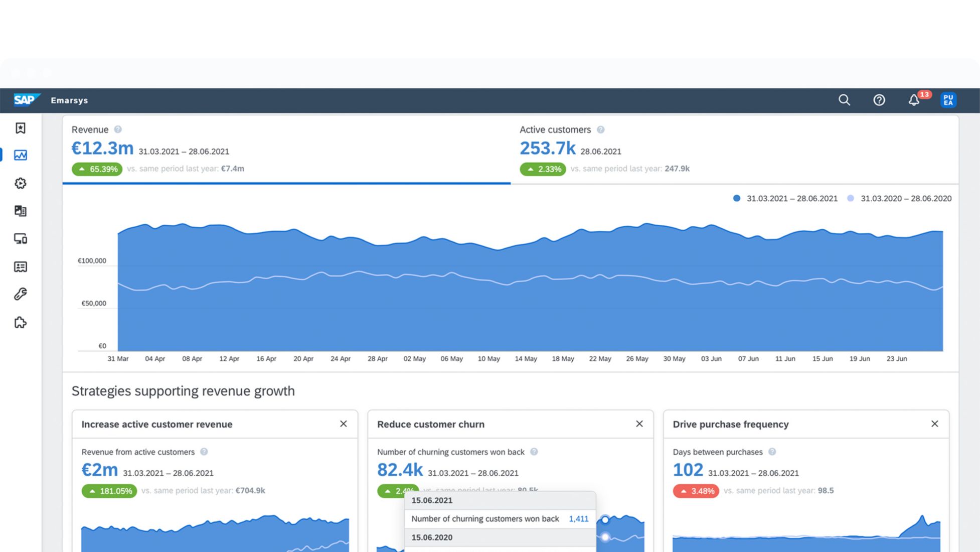The image size is (980, 552).
Task: Close the Increase active customer revenue card
Action: click(344, 424)
